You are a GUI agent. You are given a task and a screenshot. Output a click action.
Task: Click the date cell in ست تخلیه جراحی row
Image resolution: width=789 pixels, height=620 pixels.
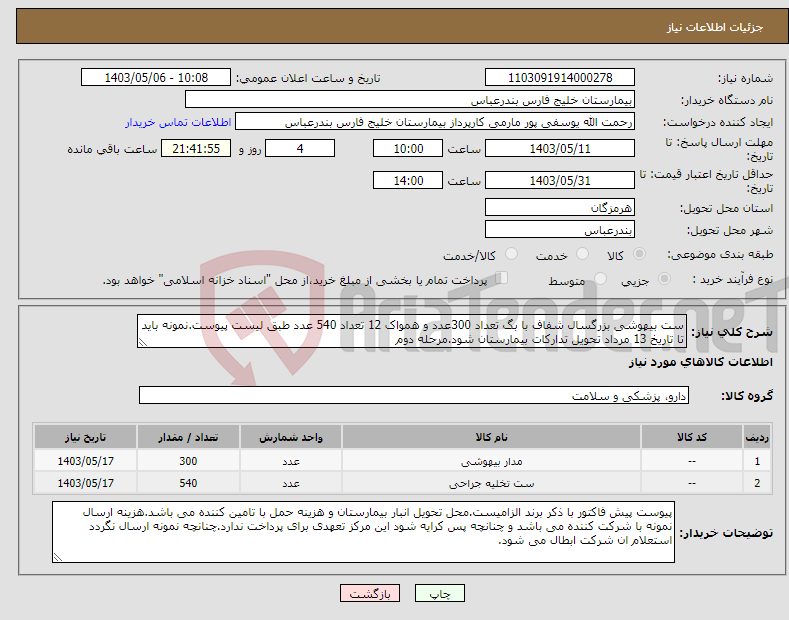86,483
